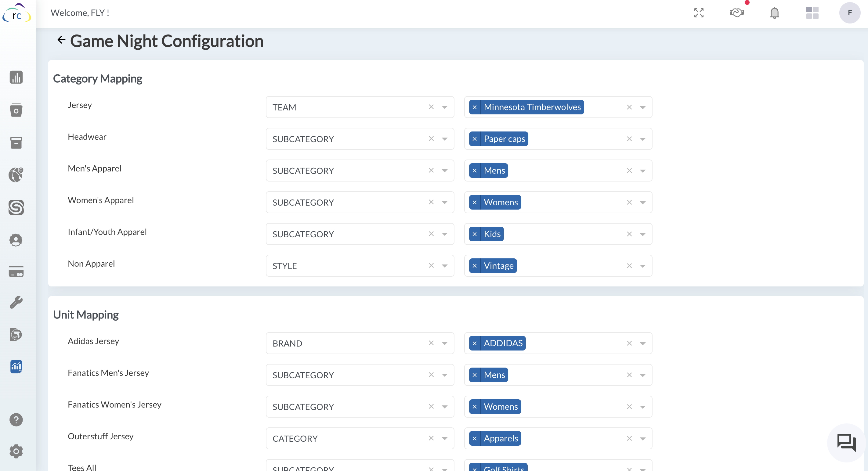Expand the BRAND dropdown for Adidas Jersey
868x471 pixels.
[444, 343]
